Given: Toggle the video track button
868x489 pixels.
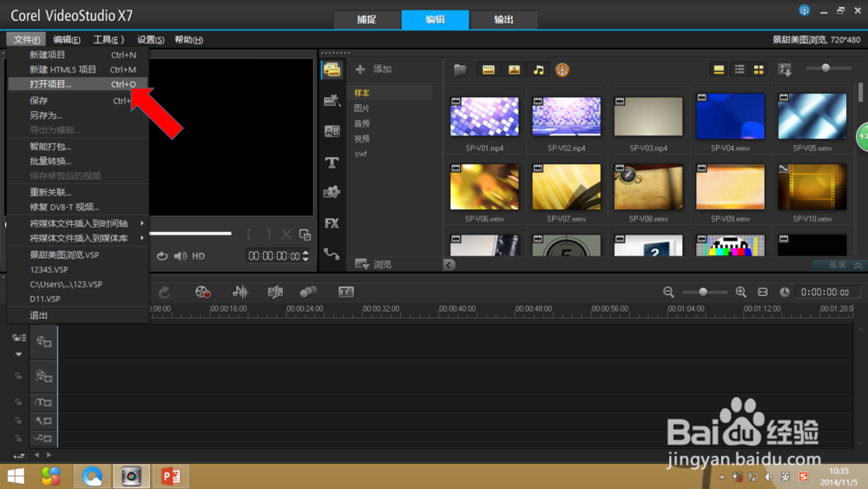Looking at the screenshot, I should tap(43, 341).
